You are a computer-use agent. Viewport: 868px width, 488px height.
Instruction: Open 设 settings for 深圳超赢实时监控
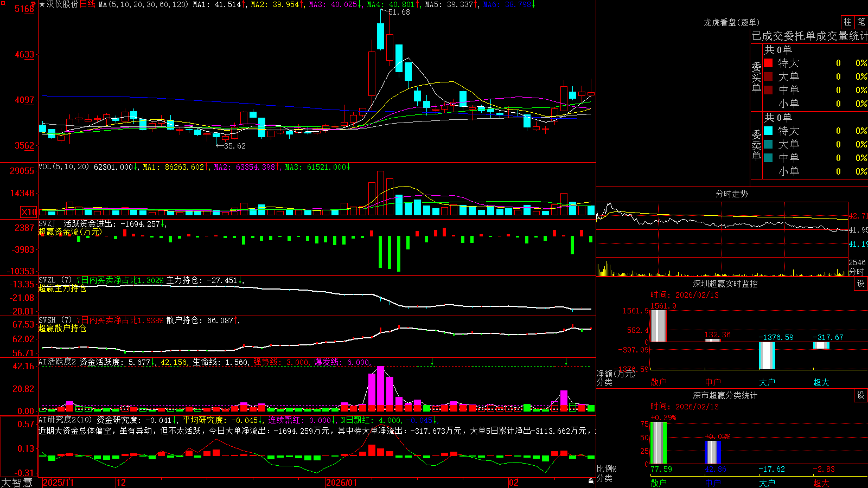[861, 284]
